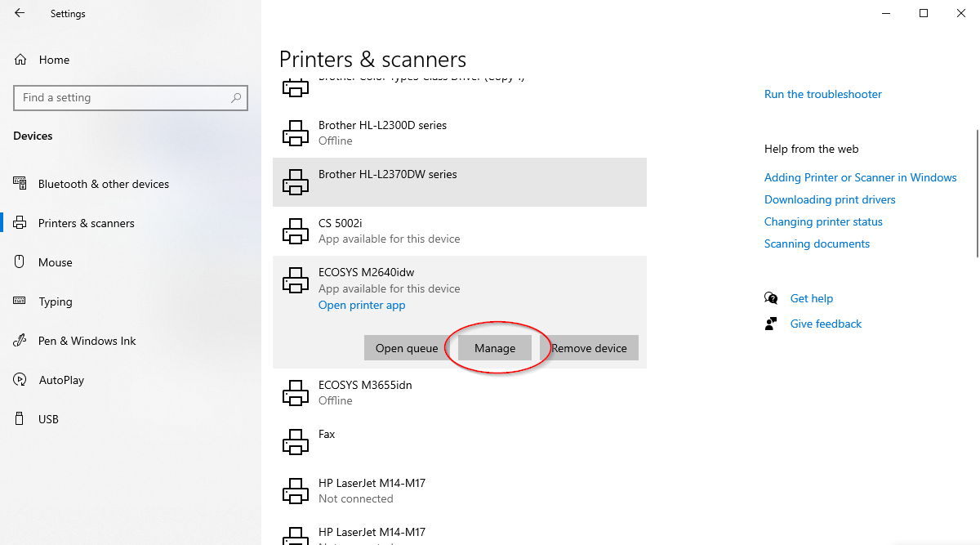
Task: Select the Fax device
Action: (x=460, y=442)
